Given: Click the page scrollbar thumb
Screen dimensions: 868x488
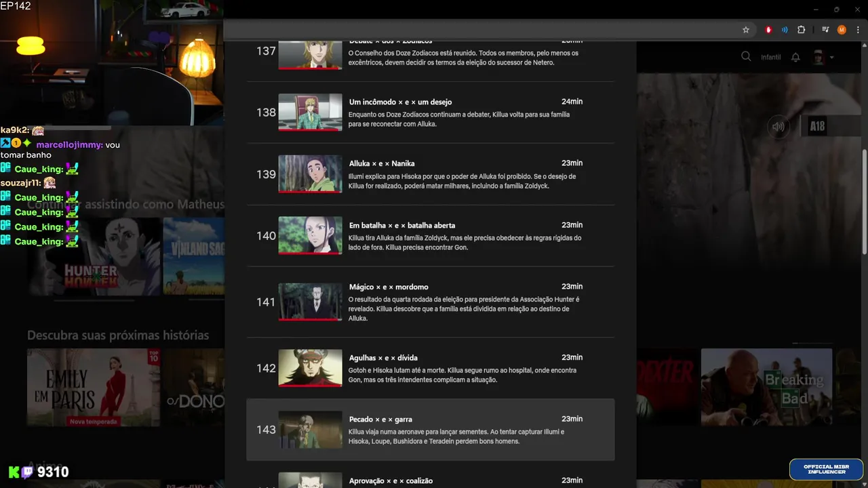Looking at the screenshot, I should click(x=864, y=202).
